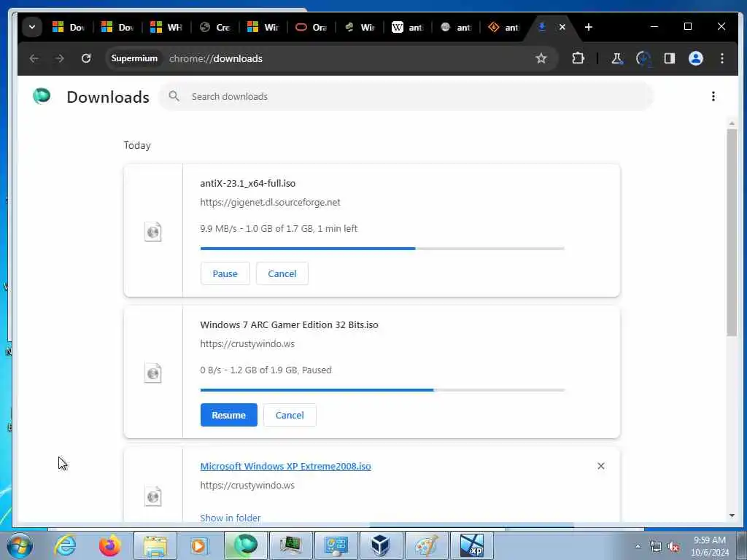The width and height of the screenshot is (747, 560).
Task: Switch to the first 'Dov' Microsoft tab
Action: coord(69,27)
